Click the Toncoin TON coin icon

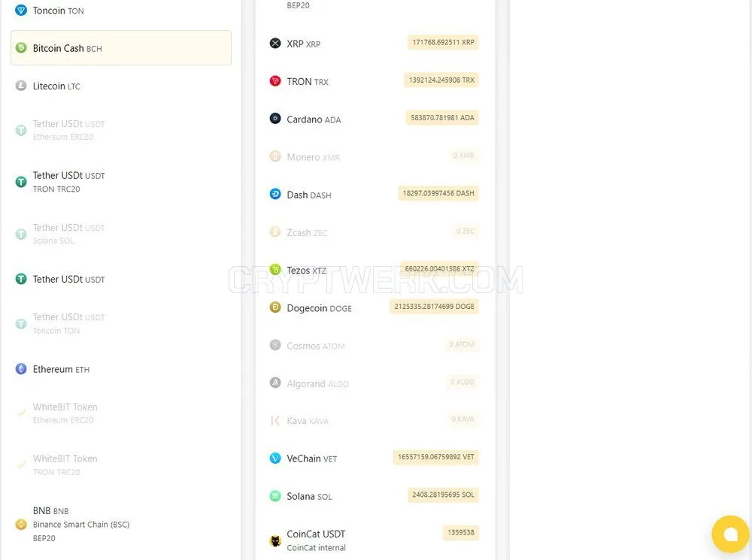21,10
